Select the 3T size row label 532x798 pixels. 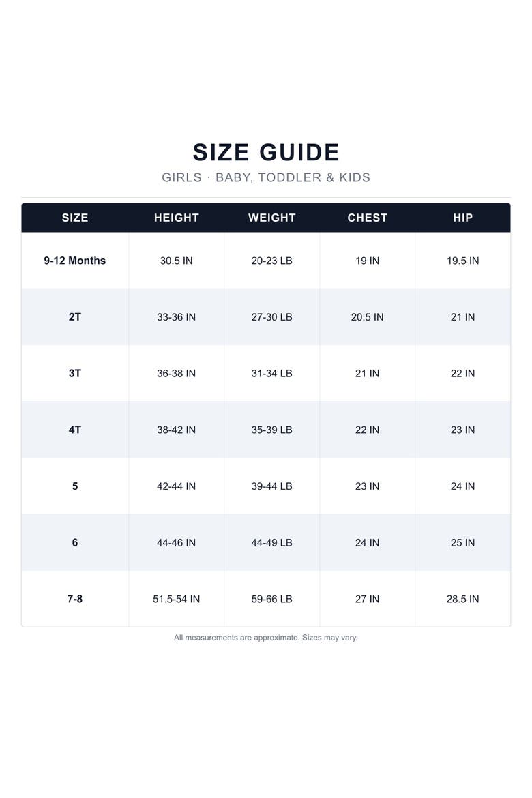pyautogui.click(x=75, y=374)
